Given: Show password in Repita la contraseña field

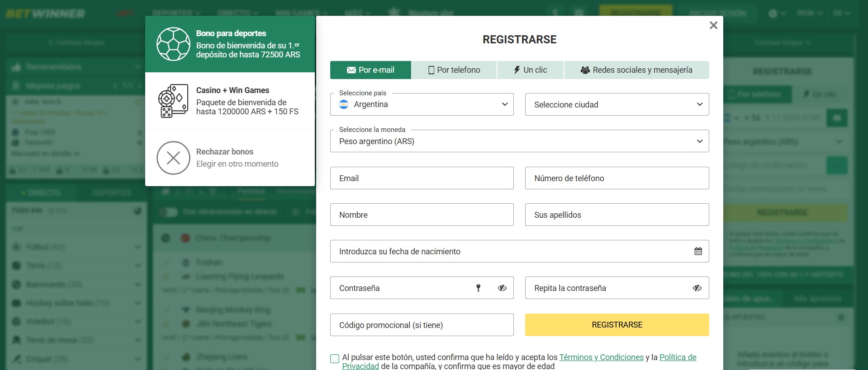Looking at the screenshot, I should pyautogui.click(x=697, y=288).
